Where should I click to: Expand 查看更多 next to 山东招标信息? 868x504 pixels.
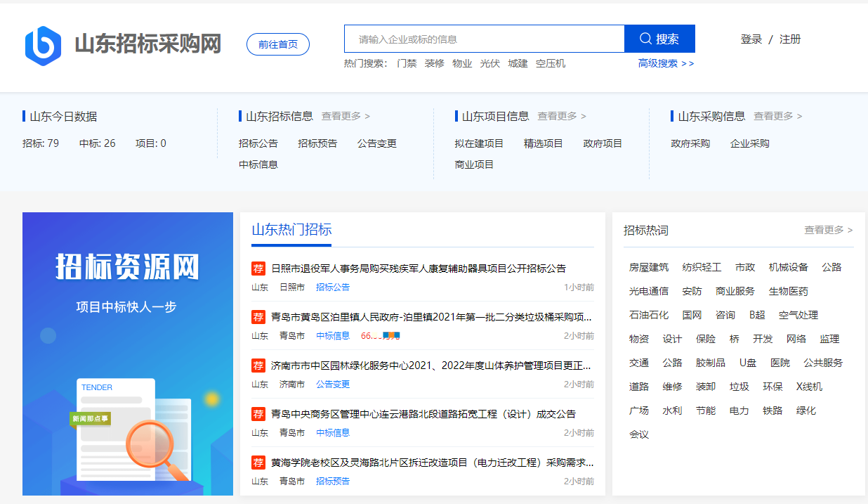click(x=346, y=116)
